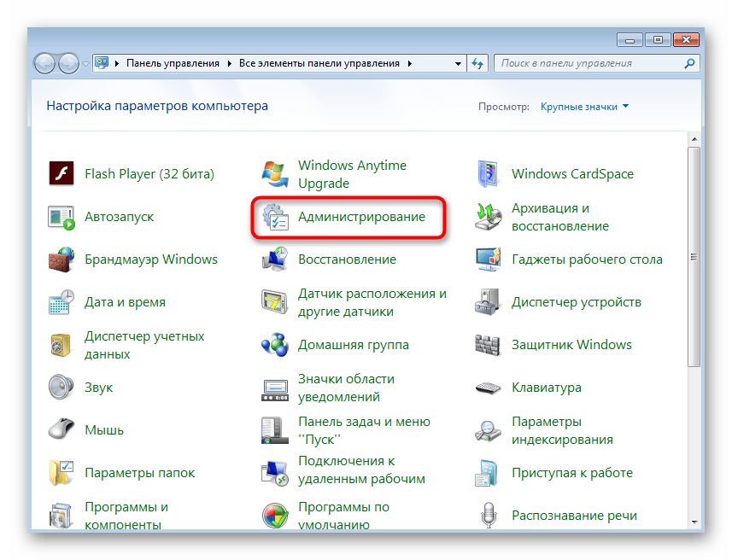Image resolution: width=732 pixels, height=560 pixels.
Task: Click the vertical scrollbar down arrow
Action: click(695, 524)
